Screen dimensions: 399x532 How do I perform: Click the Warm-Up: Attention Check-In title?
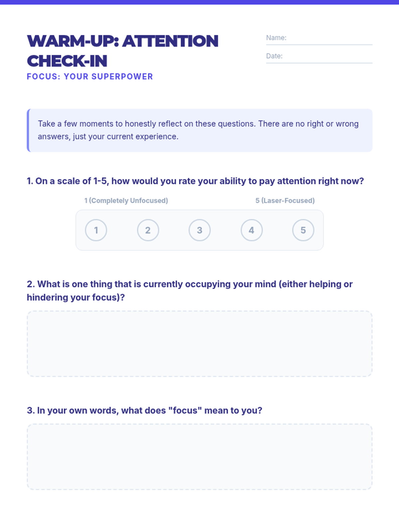123,51
